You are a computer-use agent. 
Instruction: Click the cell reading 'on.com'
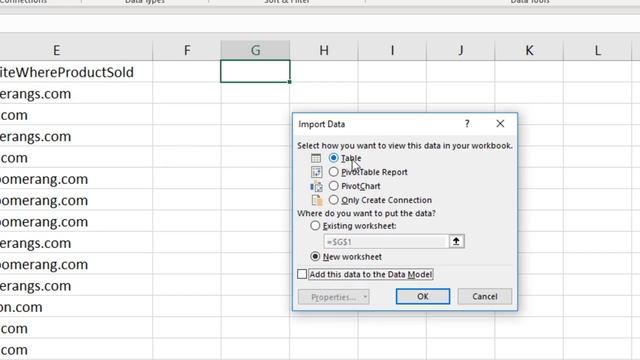(76, 307)
